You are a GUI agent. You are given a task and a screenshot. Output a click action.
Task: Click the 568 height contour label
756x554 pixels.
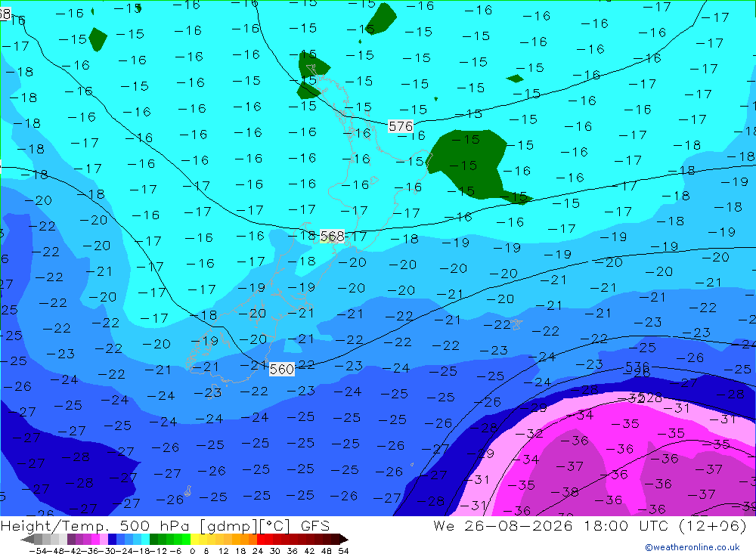[332, 237]
